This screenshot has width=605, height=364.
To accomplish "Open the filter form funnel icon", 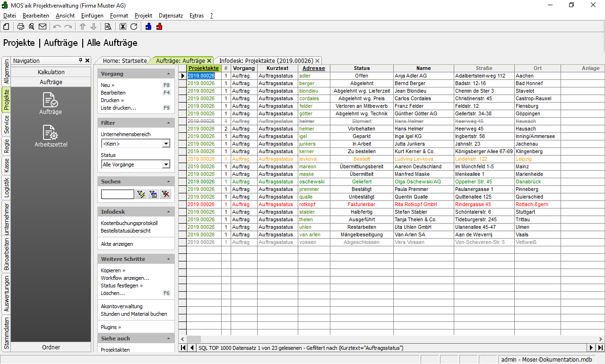I will 153,194.
